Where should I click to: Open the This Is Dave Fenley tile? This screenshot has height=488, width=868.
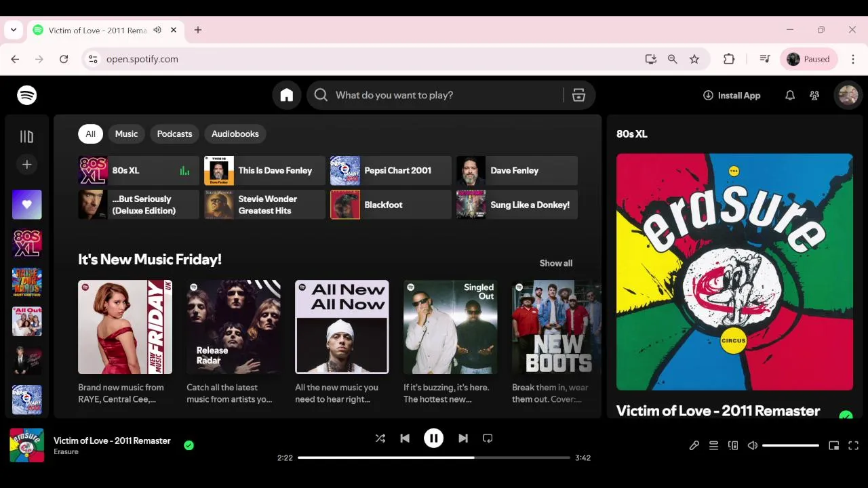(x=264, y=171)
